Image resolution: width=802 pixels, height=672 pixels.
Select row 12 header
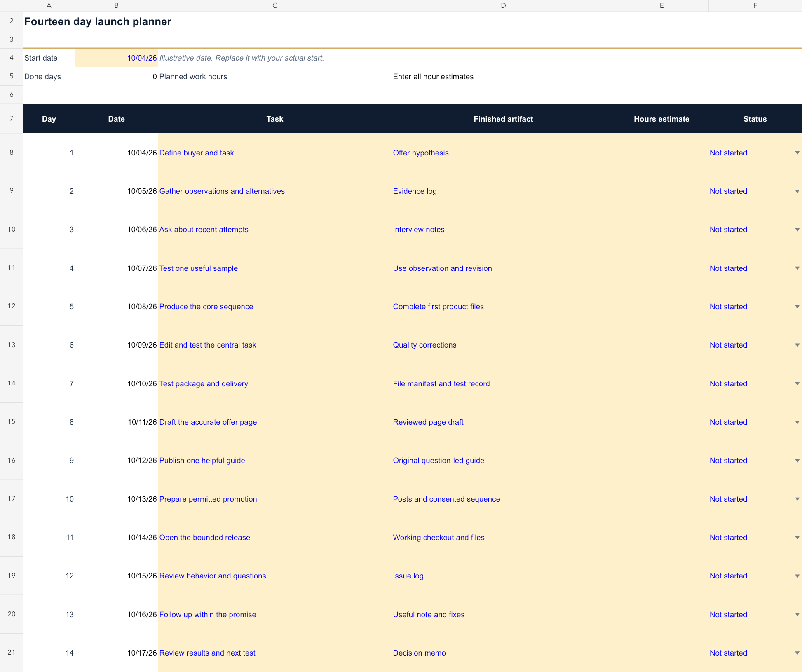tap(12, 306)
